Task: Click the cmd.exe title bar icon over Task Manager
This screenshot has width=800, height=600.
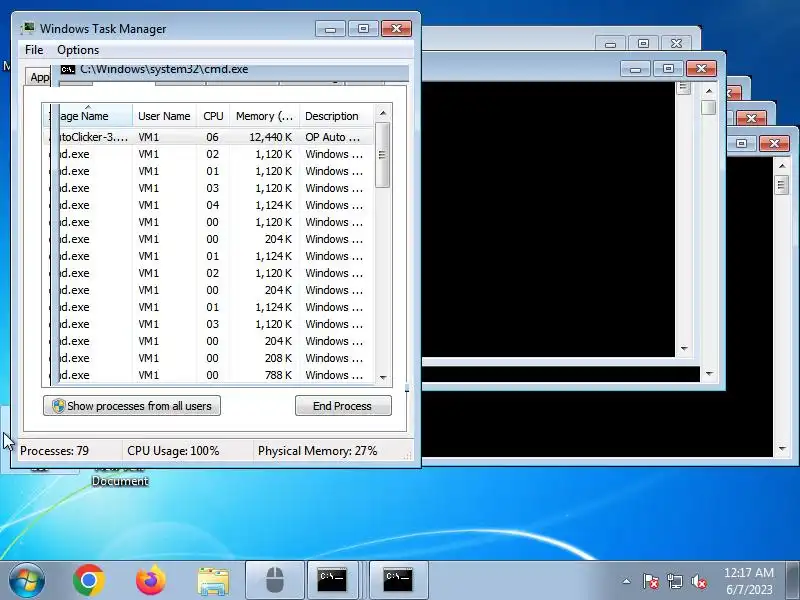Action: 68,70
